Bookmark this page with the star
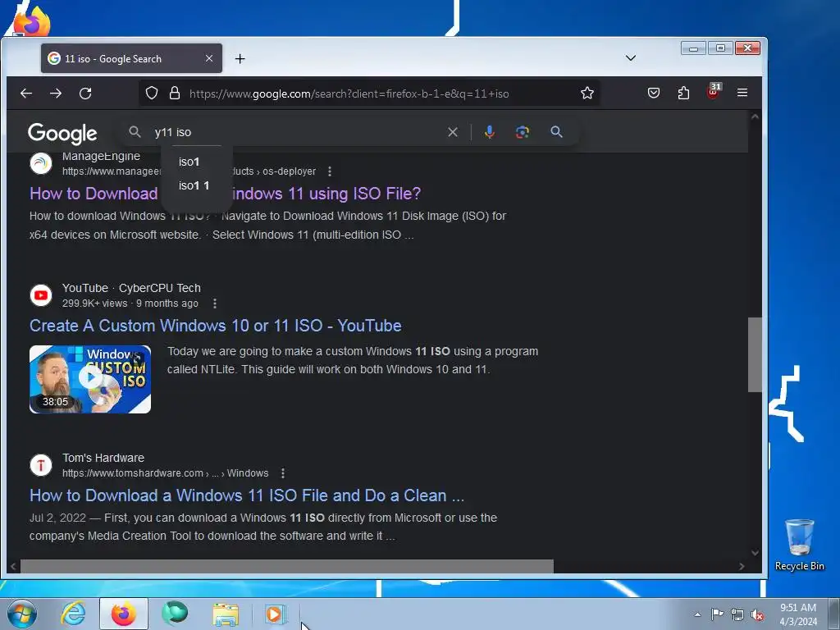The height and width of the screenshot is (630, 840). [587, 94]
